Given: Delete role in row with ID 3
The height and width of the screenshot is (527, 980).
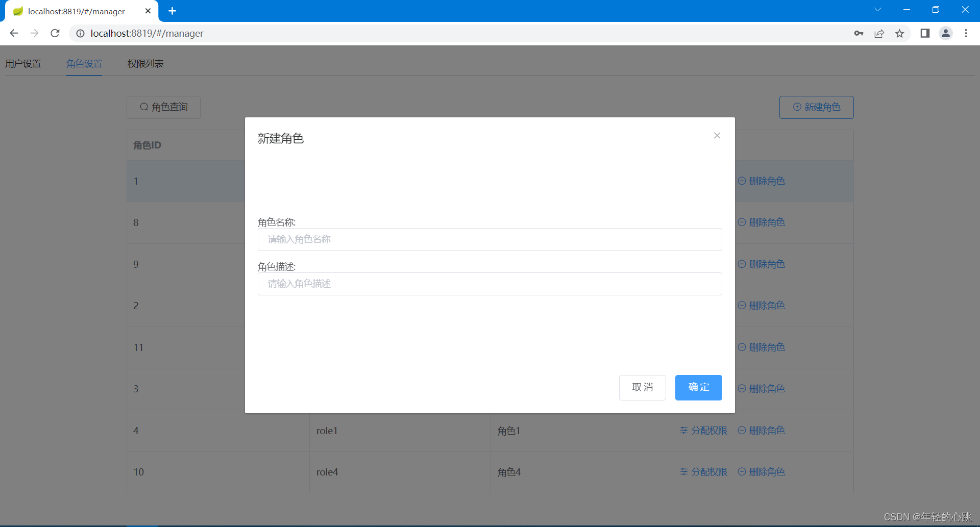Looking at the screenshot, I should tap(762, 389).
